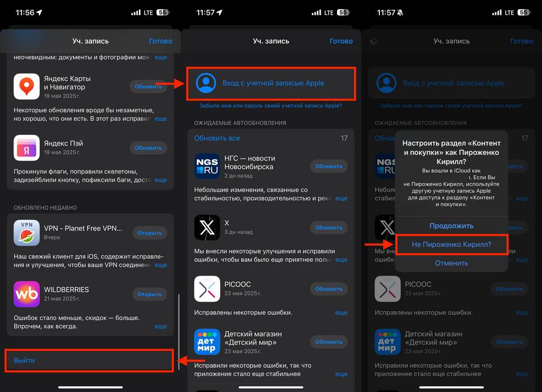Tap the WILDBERRIES app icon
542x392 pixels.
[27, 294]
